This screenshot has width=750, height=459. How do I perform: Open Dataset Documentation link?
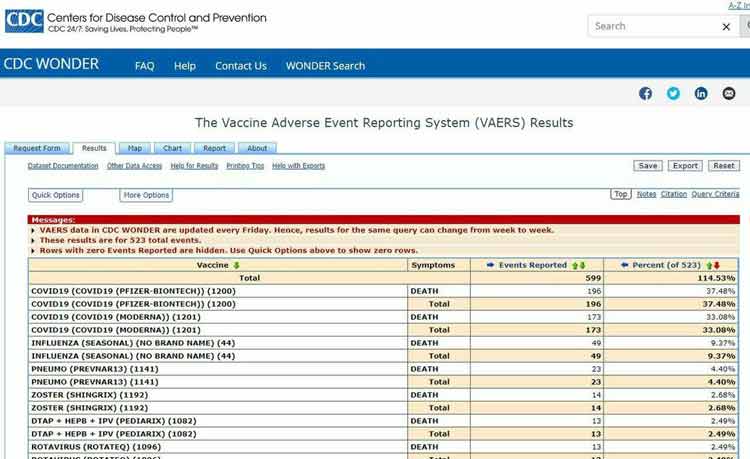[63, 166]
